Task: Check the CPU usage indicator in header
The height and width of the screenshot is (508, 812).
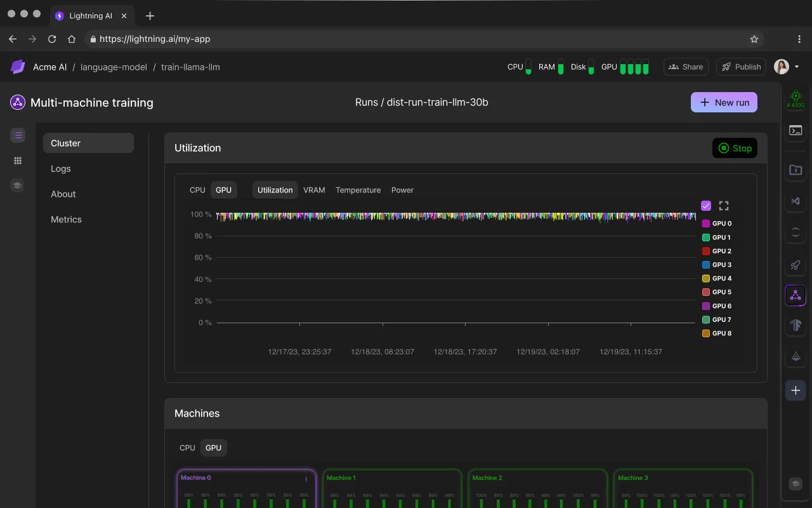Action: [520, 67]
